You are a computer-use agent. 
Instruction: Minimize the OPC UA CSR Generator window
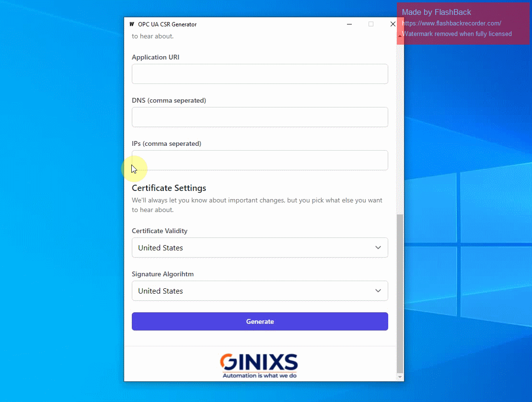click(x=349, y=24)
